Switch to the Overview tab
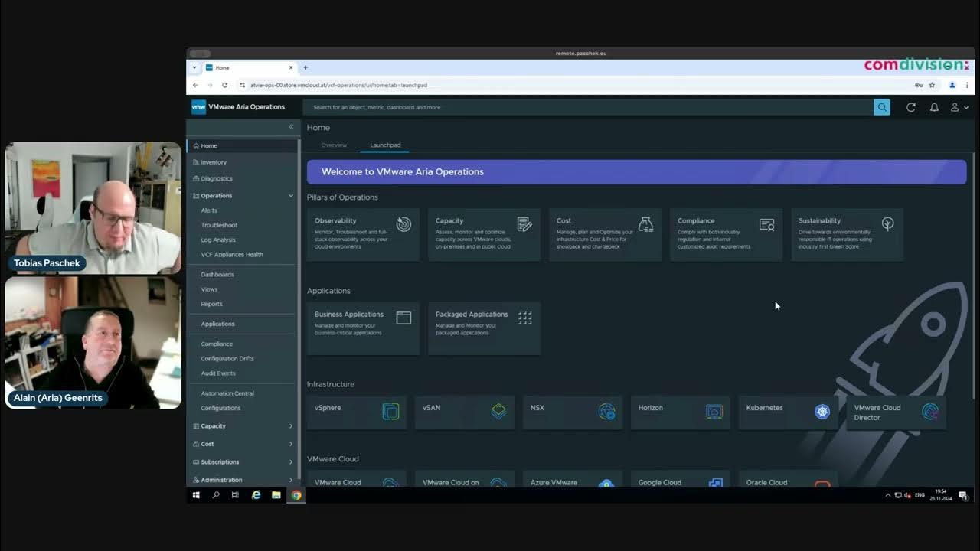 coord(334,145)
